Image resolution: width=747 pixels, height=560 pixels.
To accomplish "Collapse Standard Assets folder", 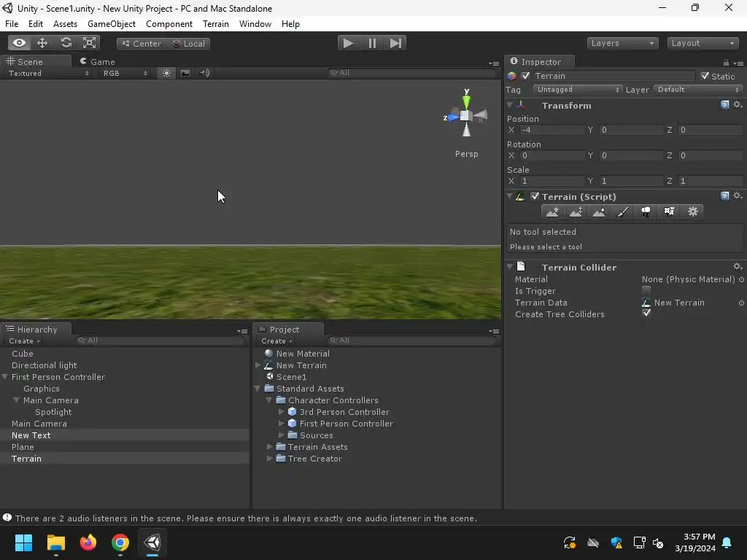I will pyautogui.click(x=258, y=389).
